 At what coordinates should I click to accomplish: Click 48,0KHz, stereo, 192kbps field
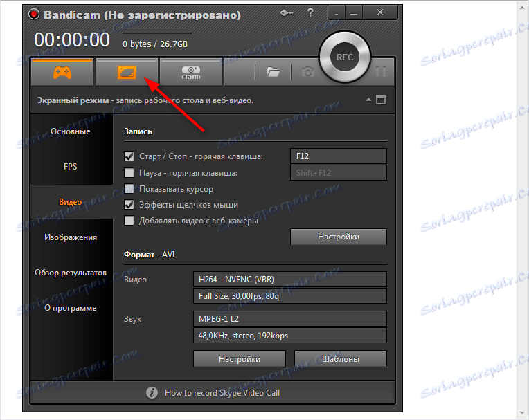(290, 336)
